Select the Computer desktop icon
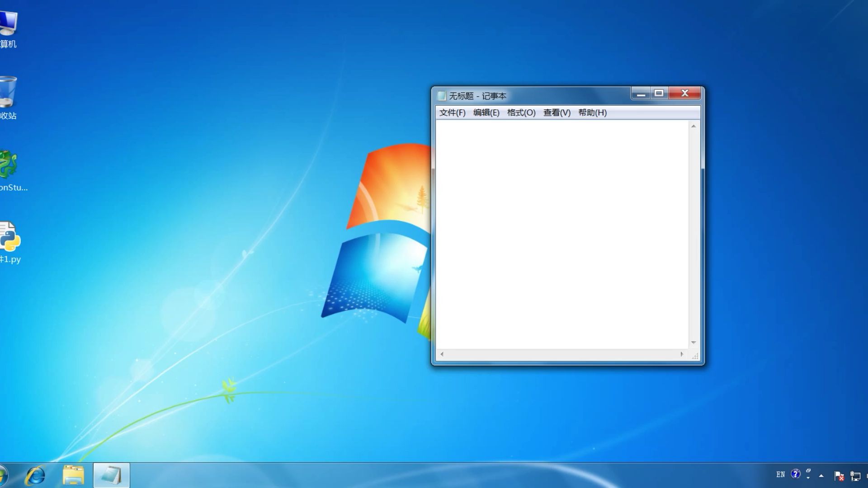868x488 pixels. 8,23
